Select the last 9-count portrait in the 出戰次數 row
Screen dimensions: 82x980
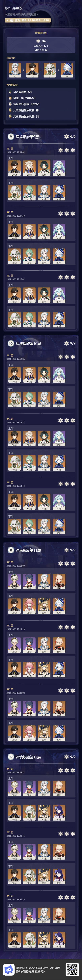click(67, 70)
